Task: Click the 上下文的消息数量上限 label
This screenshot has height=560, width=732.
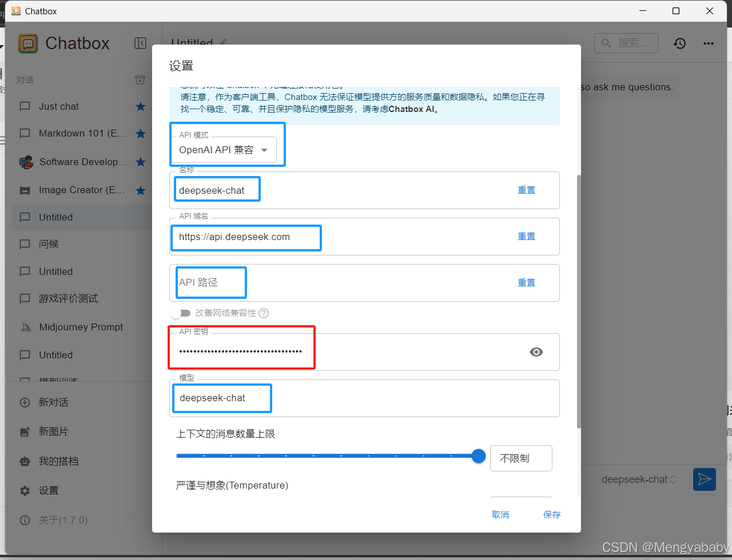Action: click(225, 434)
